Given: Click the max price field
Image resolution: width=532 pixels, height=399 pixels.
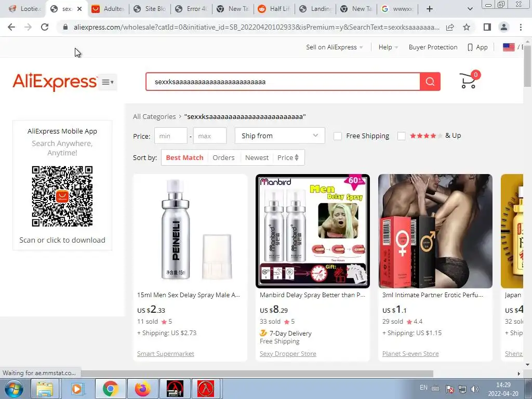Looking at the screenshot, I should point(210,136).
